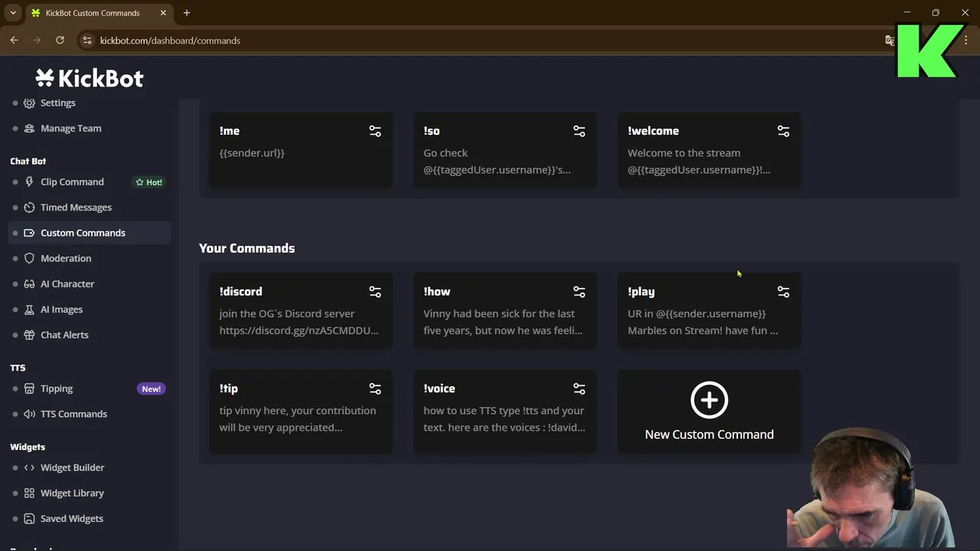Open the !tip command card
The width and height of the screenshot is (980, 551).
[301, 412]
